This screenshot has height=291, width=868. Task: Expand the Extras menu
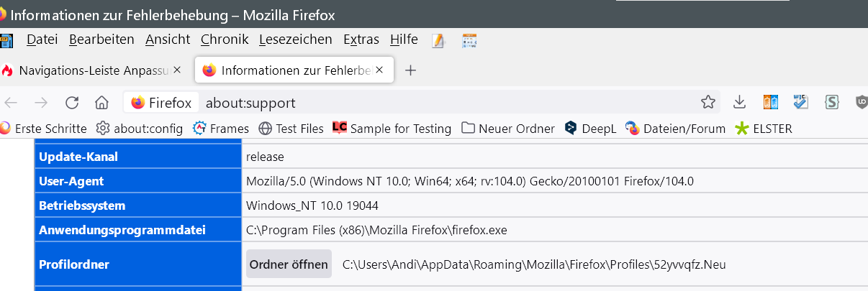(361, 40)
